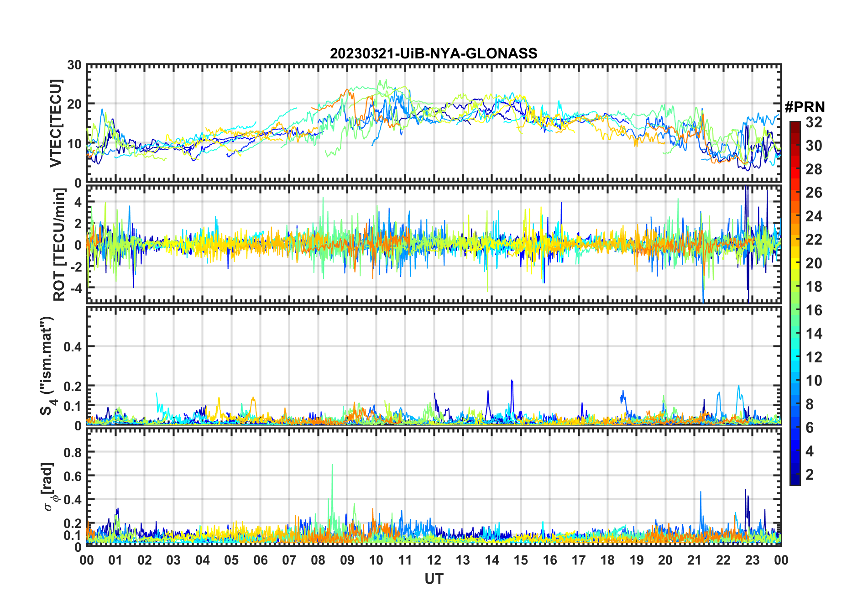
Task: Click x-axis tick label 12
Action: tap(434, 560)
